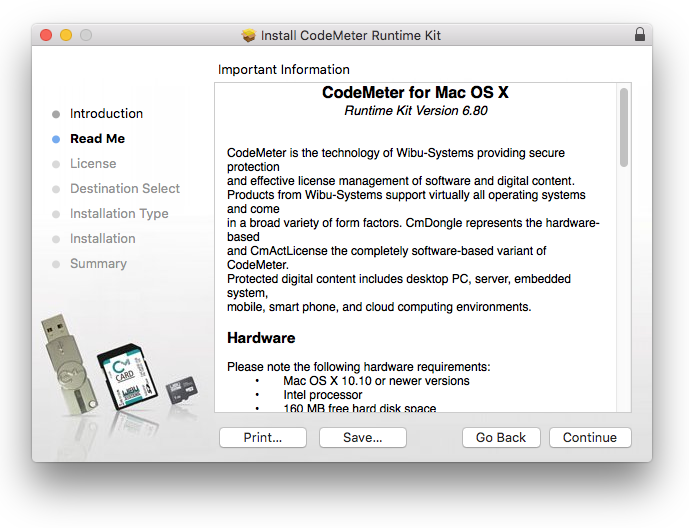This screenshot has width=689, height=528.
Task: Click the lock icon in the title bar
Action: tap(640, 35)
